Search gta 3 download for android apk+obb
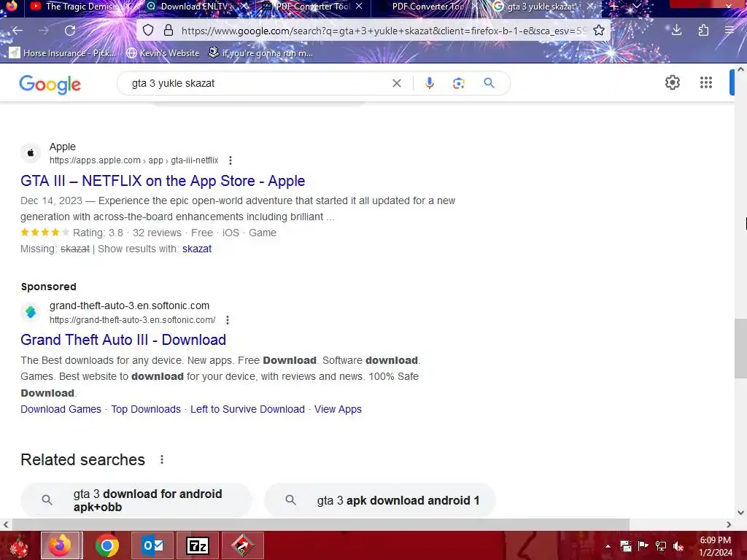 136,500
